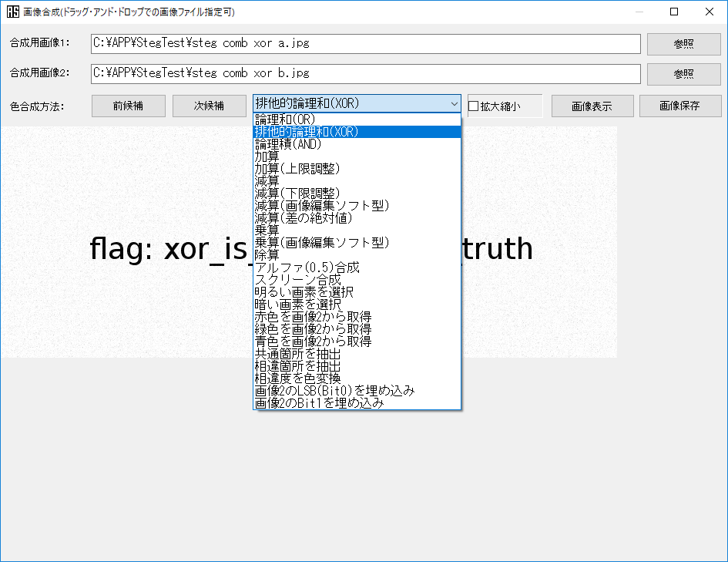This screenshot has width=728, height=562.
Task: Maximize the 画像合成 window
Action: pyautogui.click(x=674, y=12)
